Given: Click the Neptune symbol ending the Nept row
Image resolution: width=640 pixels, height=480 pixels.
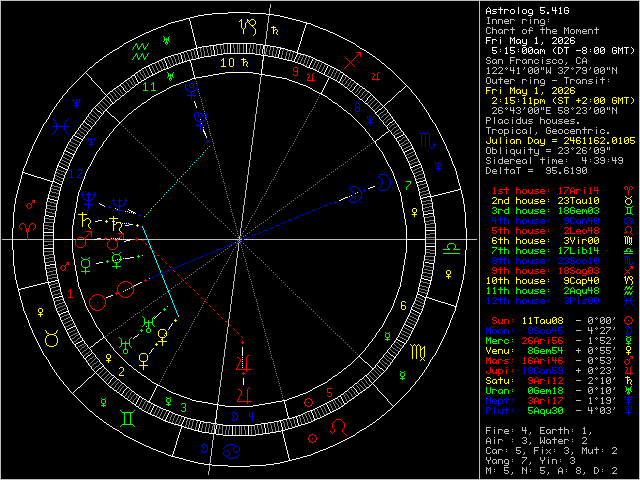Looking at the screenshot, I should [629, 401].
